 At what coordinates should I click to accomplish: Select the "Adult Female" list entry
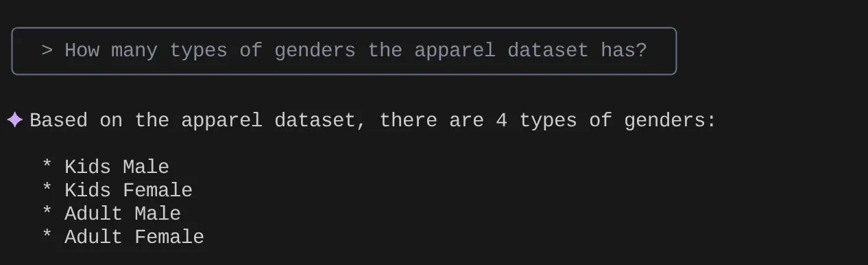point(134,237)
